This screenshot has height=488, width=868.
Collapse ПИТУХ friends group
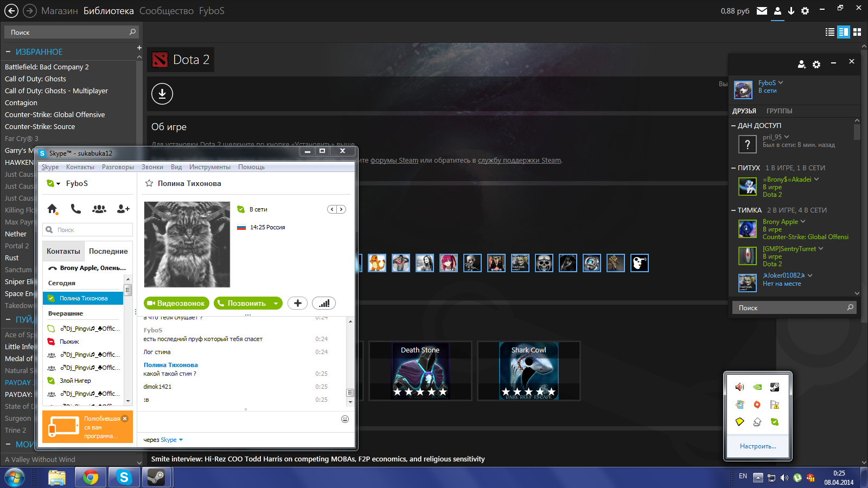point(733,168)
